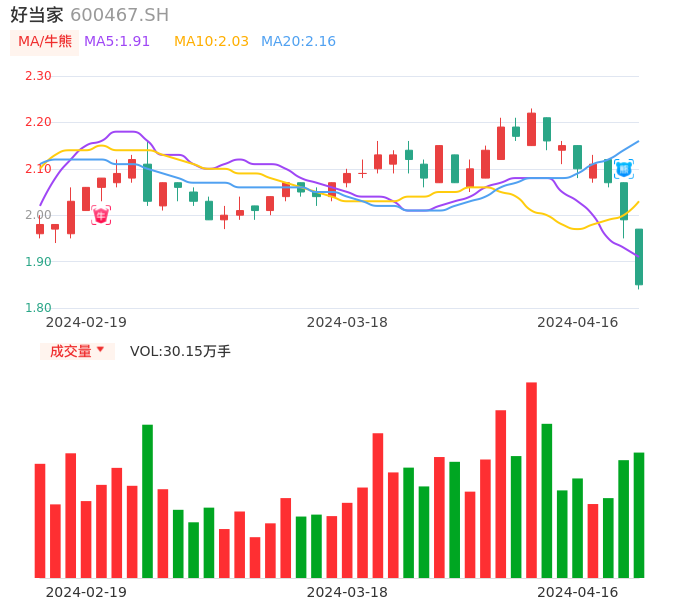Click the pink bull market signal icon

click(x=101, y=215)
